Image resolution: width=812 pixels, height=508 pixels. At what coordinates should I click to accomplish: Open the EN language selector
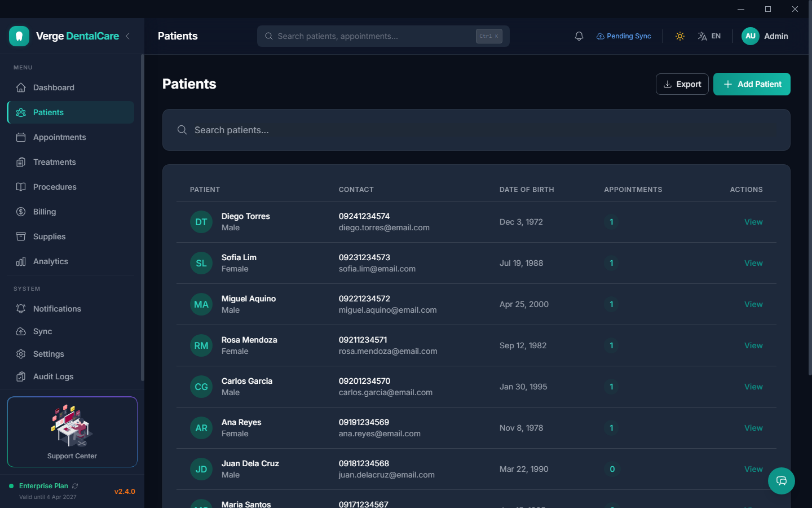pos(709,36)
